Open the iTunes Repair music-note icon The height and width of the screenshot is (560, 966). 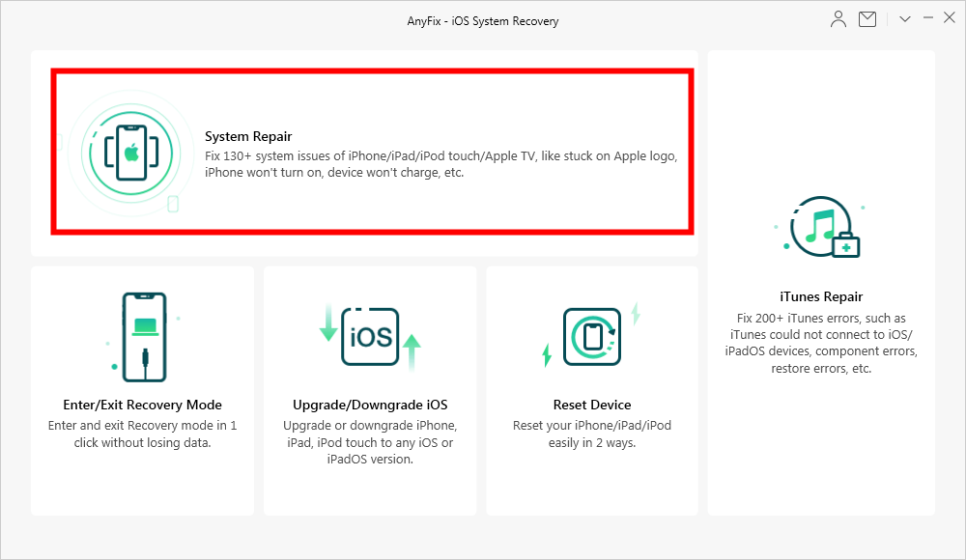click(821, 229)
